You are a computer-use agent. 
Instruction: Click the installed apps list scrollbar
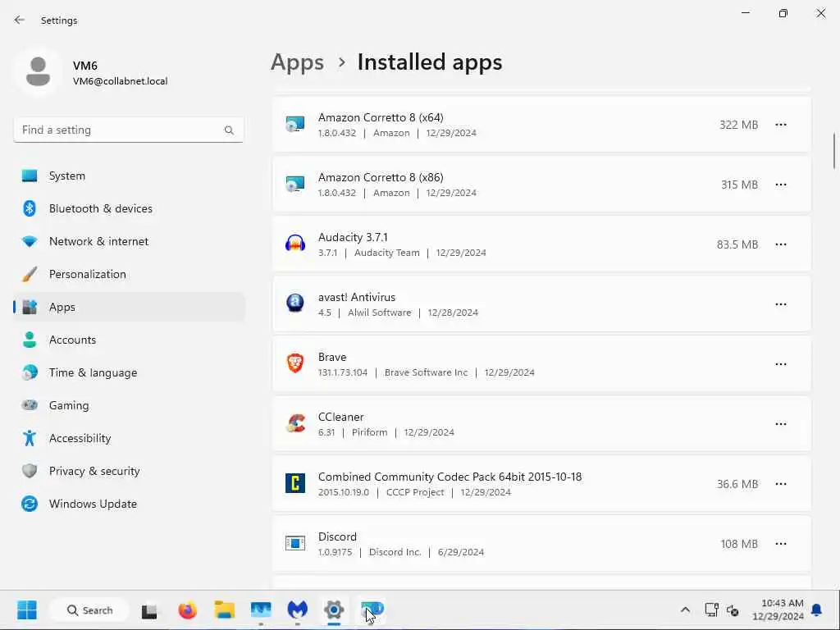834,150
